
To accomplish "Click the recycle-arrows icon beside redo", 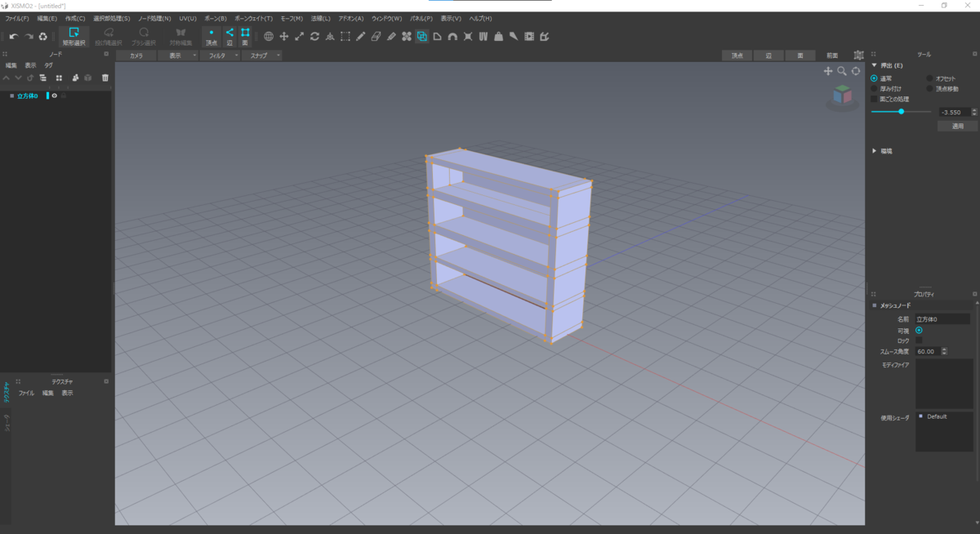I will 43,36.
